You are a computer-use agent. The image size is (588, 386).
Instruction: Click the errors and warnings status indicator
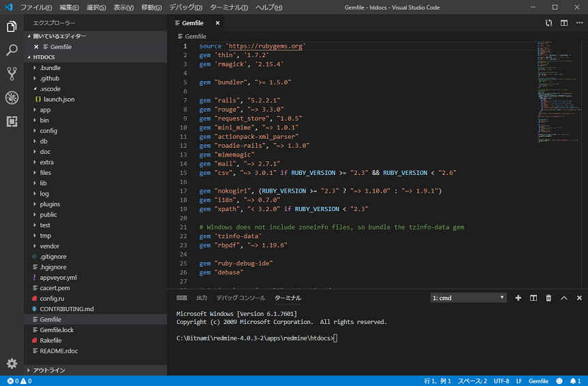[20, 381]
